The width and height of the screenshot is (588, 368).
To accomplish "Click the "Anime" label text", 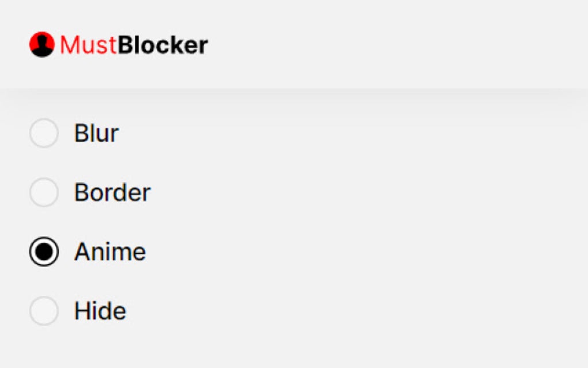I will (x=110, y=252).
